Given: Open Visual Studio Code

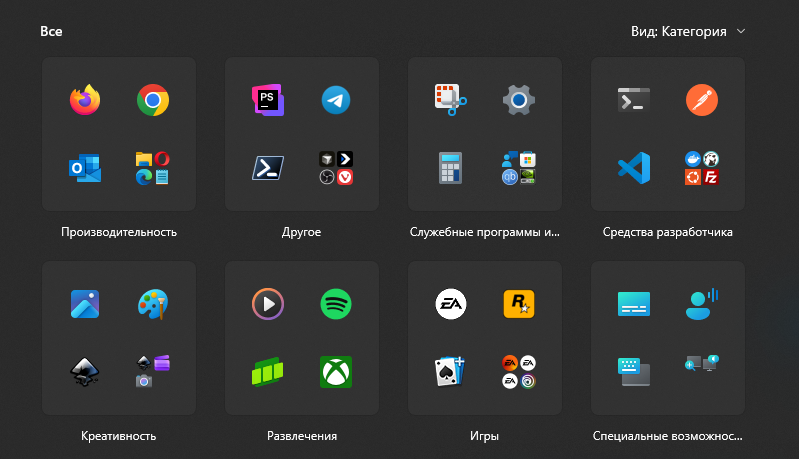Looking at the screenshot, I should click(634, 168).
